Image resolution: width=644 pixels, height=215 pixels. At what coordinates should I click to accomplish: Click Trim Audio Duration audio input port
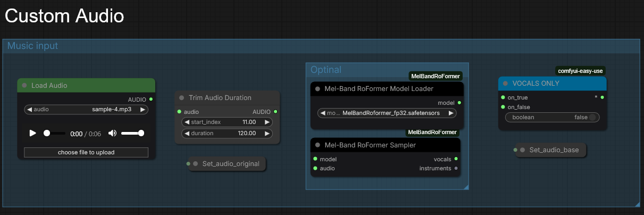click(x=179, y=112)
